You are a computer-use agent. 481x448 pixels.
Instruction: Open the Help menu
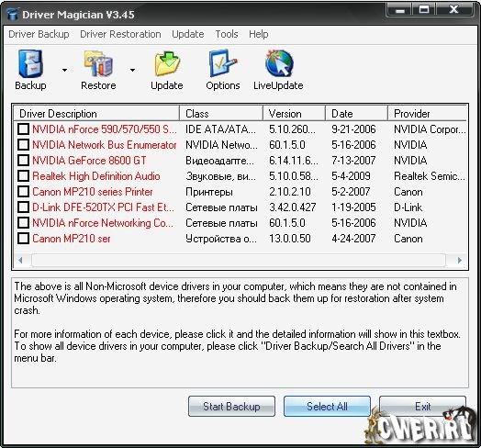pos(258,34)
